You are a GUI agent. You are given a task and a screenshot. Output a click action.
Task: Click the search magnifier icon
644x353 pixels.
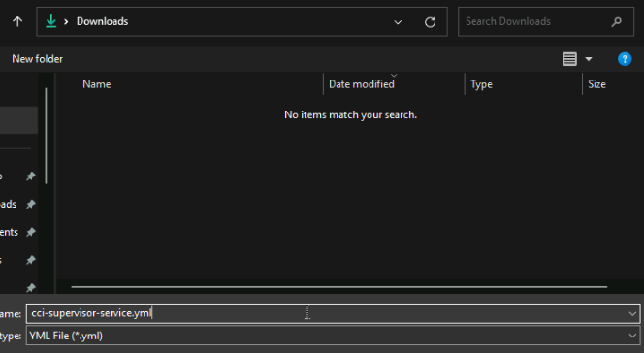(x=616, y=21)
